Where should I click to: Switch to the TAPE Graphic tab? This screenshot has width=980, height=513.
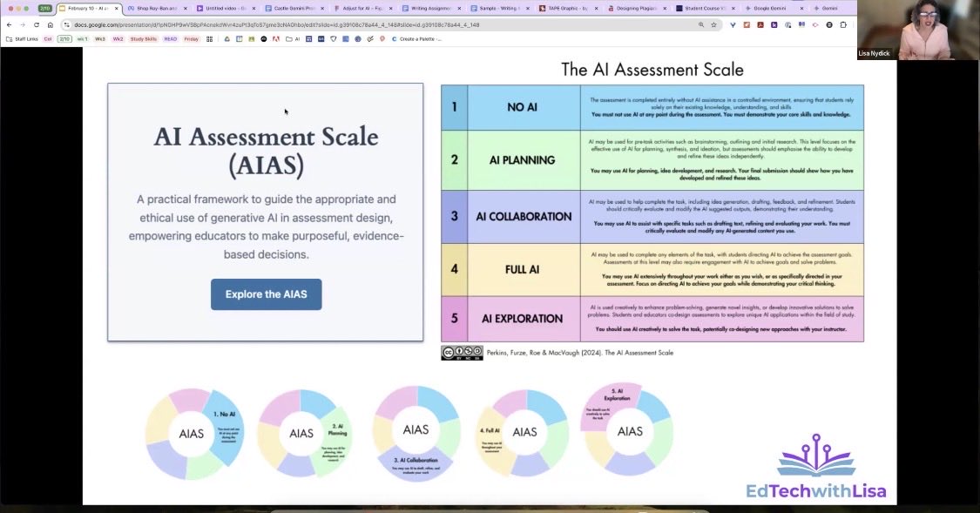point(567,8)
